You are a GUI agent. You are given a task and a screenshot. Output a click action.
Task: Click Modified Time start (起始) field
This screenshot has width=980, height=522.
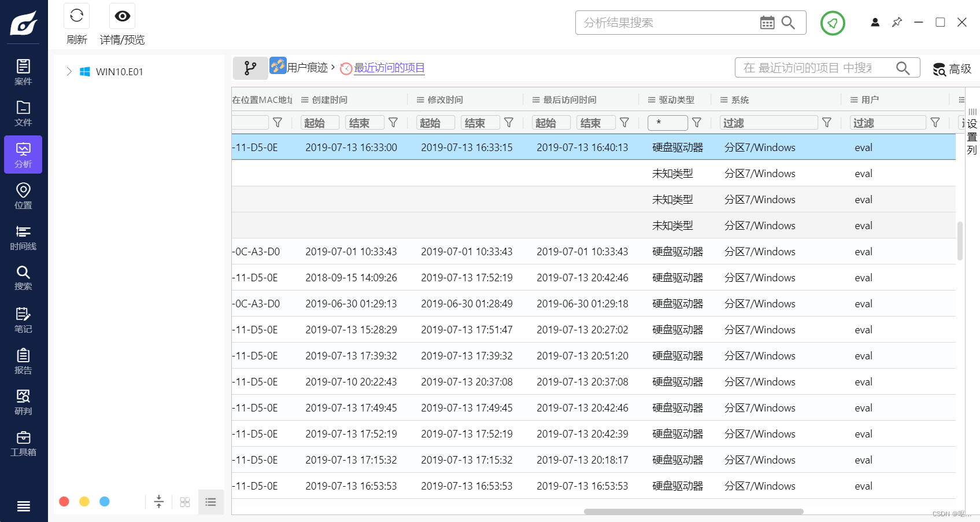coord(435,123)
